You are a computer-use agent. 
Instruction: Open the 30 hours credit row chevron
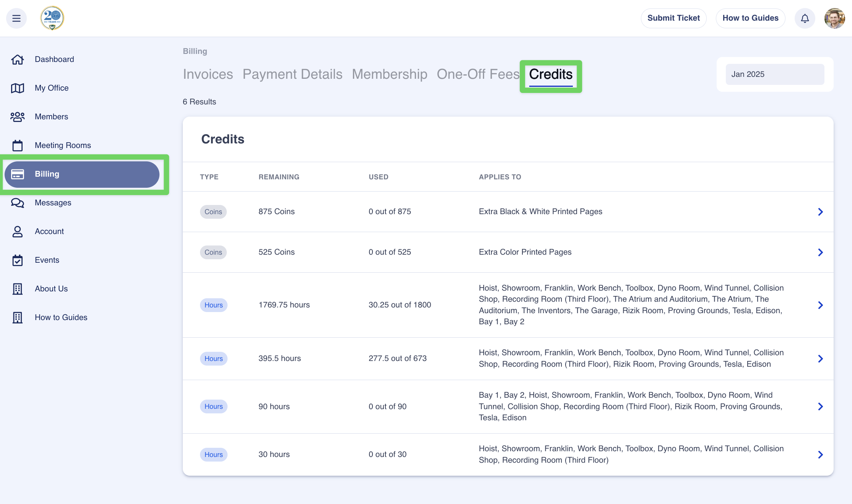[820, 455]
